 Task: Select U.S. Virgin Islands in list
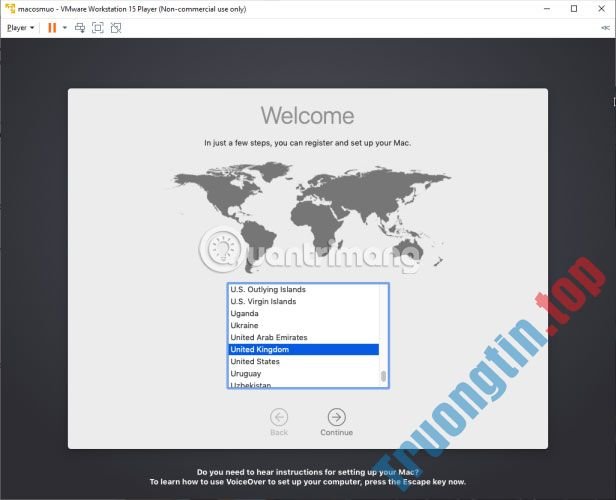[x=303, y=302]
